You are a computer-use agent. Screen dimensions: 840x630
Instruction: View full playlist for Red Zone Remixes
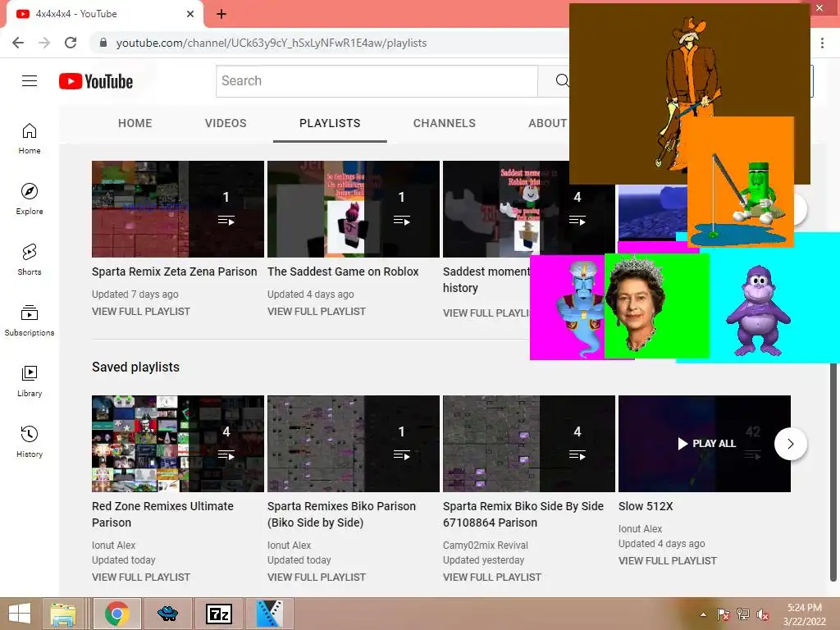(141, 577)
